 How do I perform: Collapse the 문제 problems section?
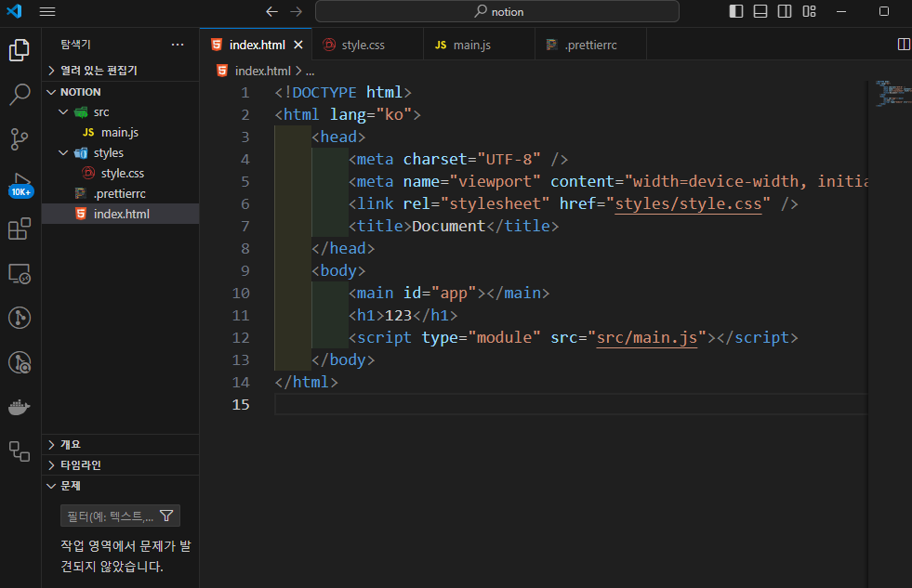(121, 486)
